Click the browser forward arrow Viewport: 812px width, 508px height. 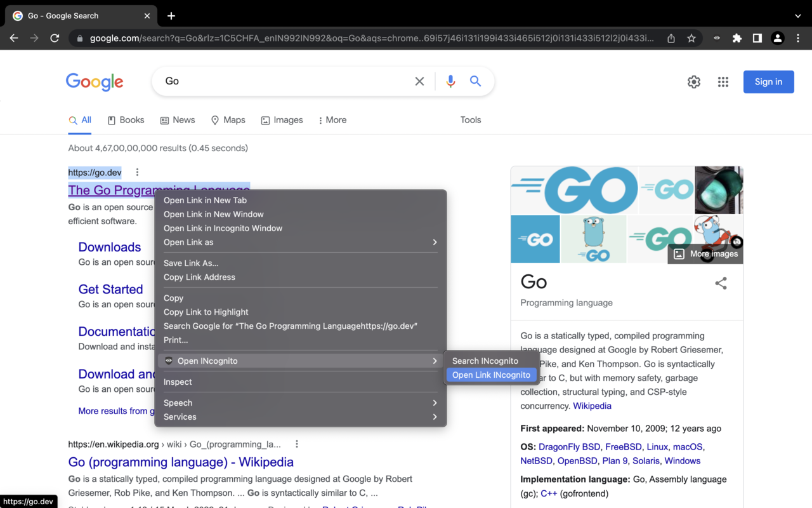tap(34, 38)
